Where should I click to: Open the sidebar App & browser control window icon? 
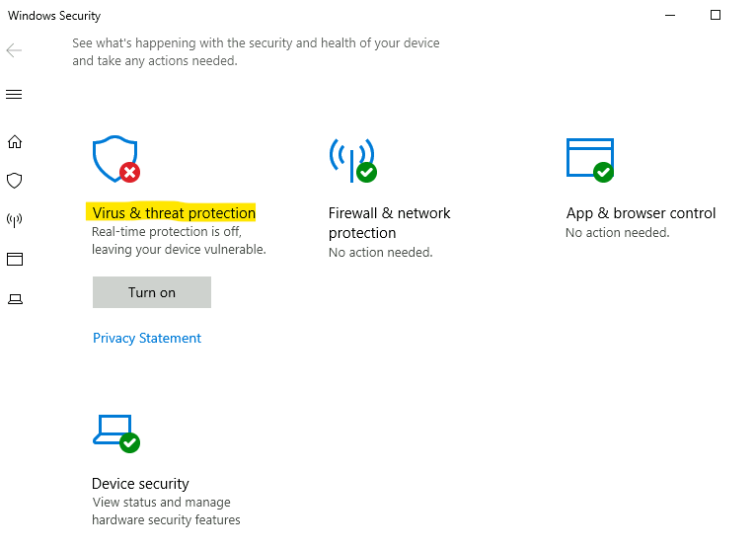(x=14, y=260)
